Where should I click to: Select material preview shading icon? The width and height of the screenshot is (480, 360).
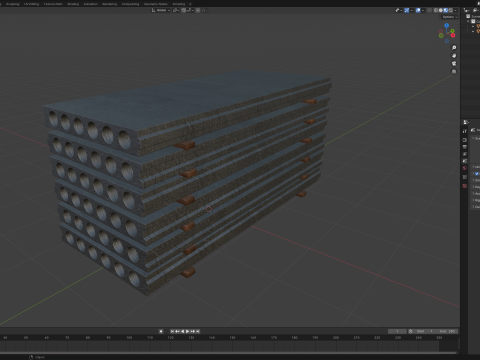[446, 10]
